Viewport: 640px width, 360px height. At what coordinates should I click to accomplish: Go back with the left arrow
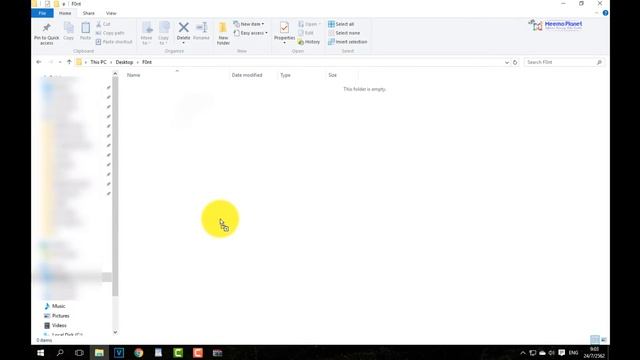(39, 62)
